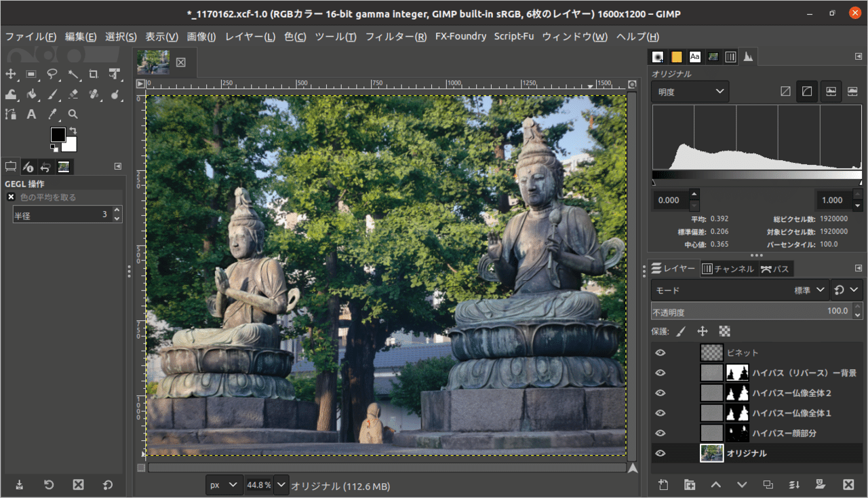
Task: Switch to the チャンネル tab
Action: (x=728, y=269)
